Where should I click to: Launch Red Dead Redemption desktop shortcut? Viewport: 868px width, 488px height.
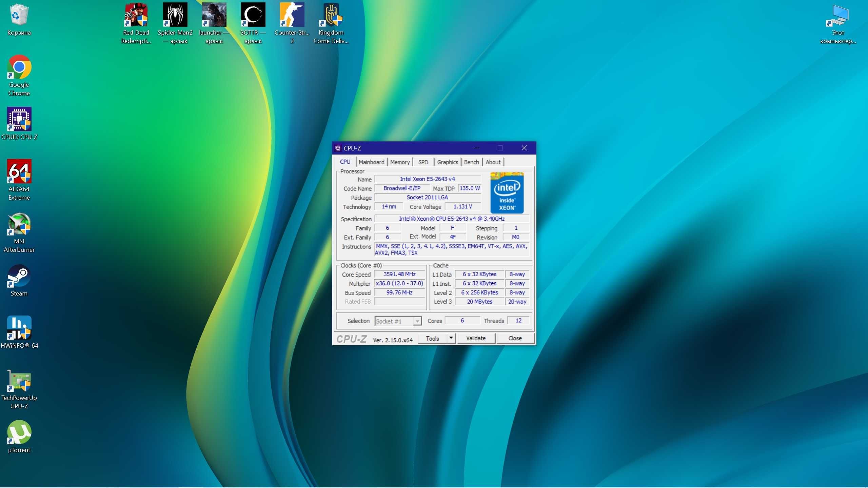tap(136, 23)
